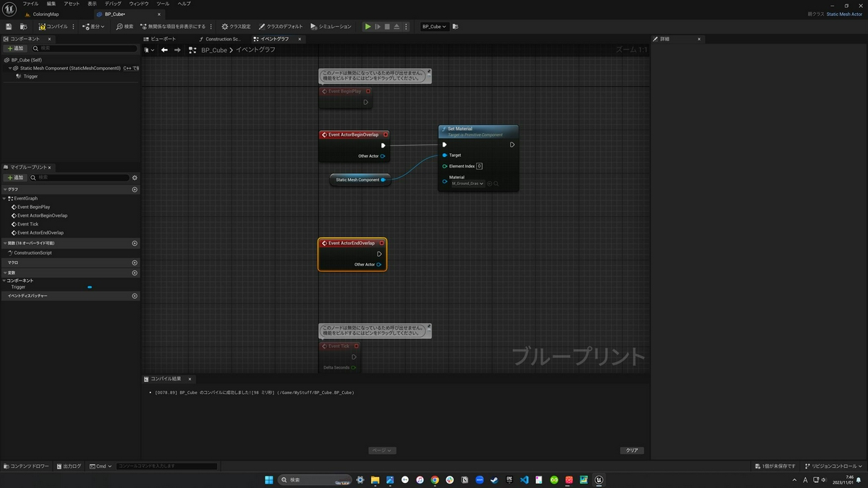The image size is (868, 488).
Task: Click the Clear (クリア) button in compiler results
Action: (x=632, y=450)
